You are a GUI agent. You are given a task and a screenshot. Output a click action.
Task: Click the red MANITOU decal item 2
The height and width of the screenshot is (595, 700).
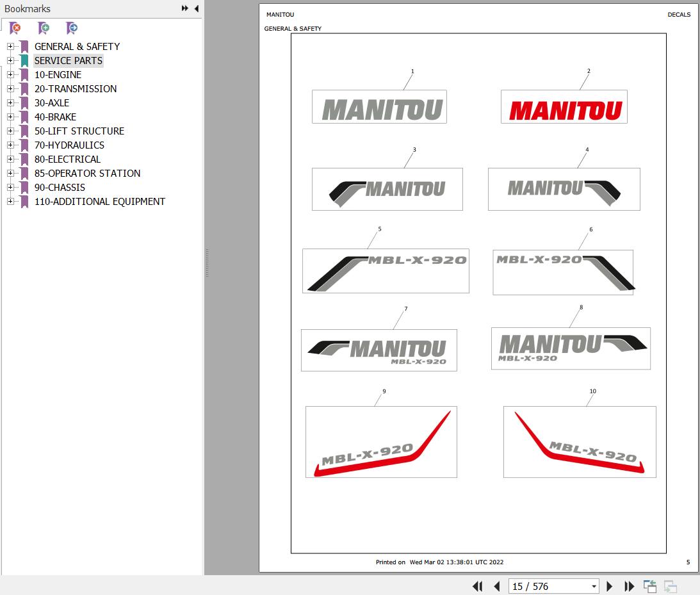(564, 107)
